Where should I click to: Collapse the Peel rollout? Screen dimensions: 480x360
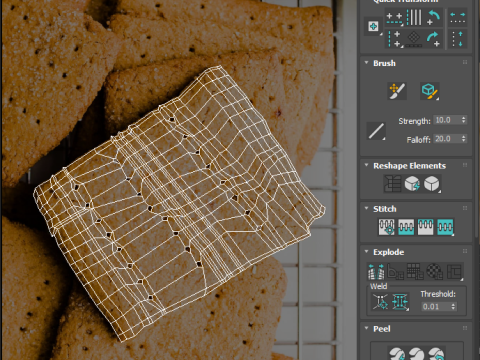(366, 328)
